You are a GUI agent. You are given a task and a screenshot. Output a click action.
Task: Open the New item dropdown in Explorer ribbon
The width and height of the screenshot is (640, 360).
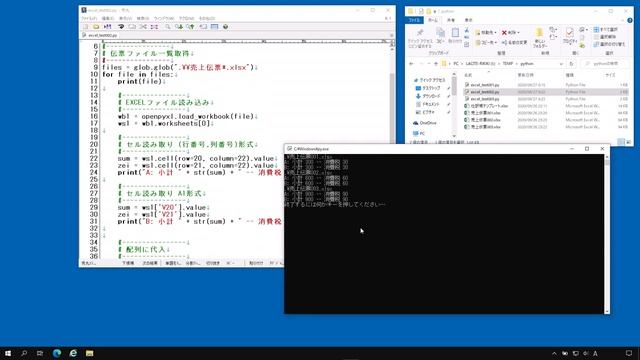[553, 30]
